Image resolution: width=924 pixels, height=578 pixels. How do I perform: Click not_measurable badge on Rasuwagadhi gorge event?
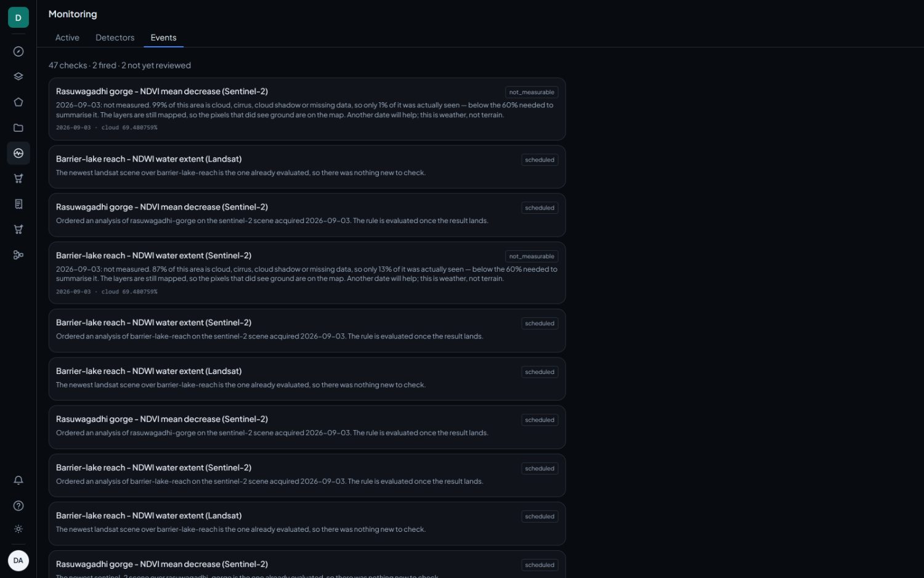[532, 92]
